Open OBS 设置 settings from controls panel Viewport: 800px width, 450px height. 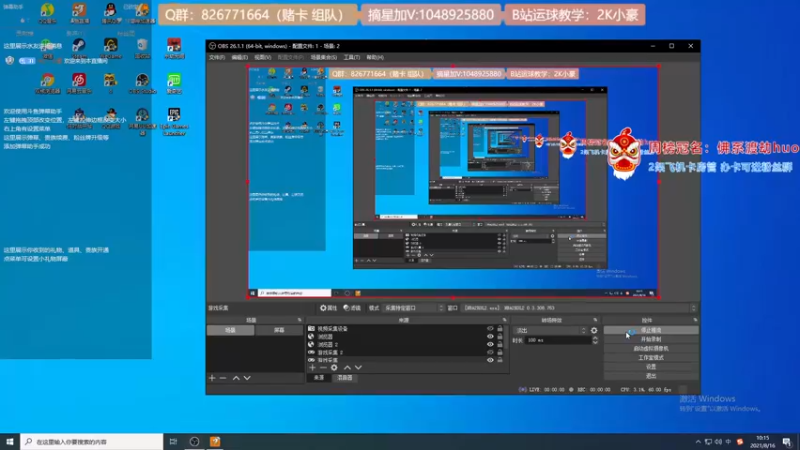click(x=651, y=367)
